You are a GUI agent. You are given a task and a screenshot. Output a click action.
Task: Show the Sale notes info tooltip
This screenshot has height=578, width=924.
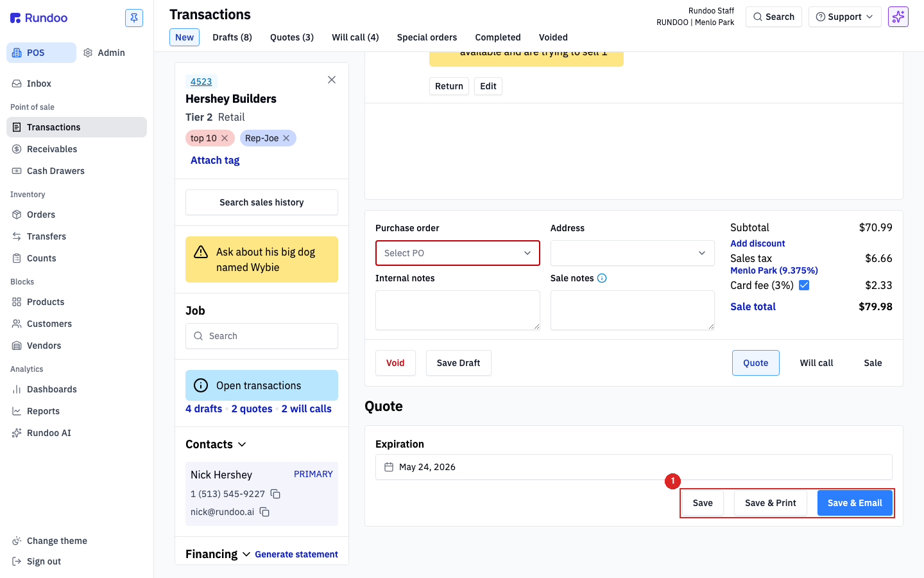tap(602, 278)
